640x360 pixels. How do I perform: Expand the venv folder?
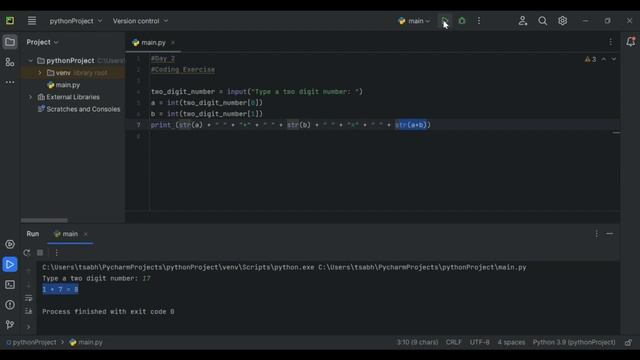(40, 73)
